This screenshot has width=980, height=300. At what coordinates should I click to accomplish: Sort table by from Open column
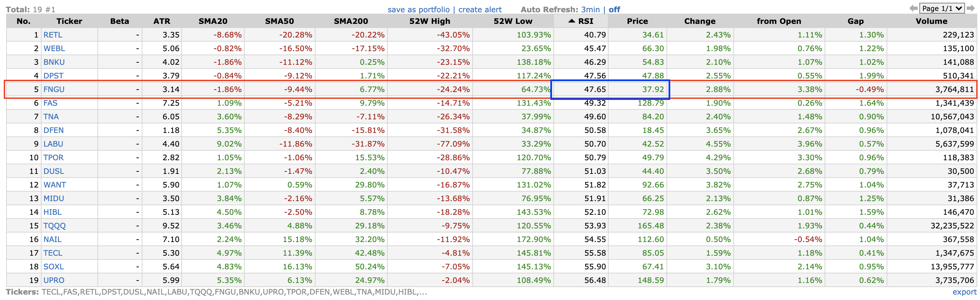779,21
